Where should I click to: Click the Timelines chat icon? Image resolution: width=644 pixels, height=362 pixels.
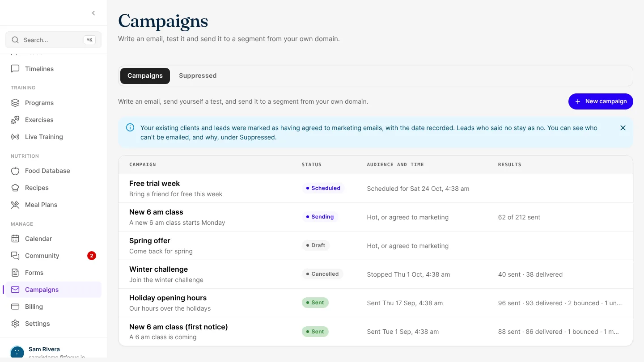point(15,69)
